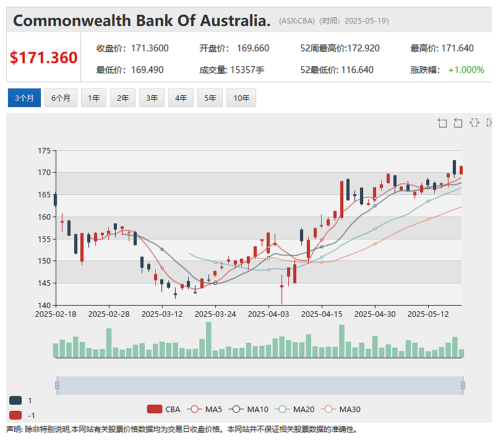Screen dimensions: 498x448
Task: Click the 成交量: 15357手 value
Action: tap(231, 70)
